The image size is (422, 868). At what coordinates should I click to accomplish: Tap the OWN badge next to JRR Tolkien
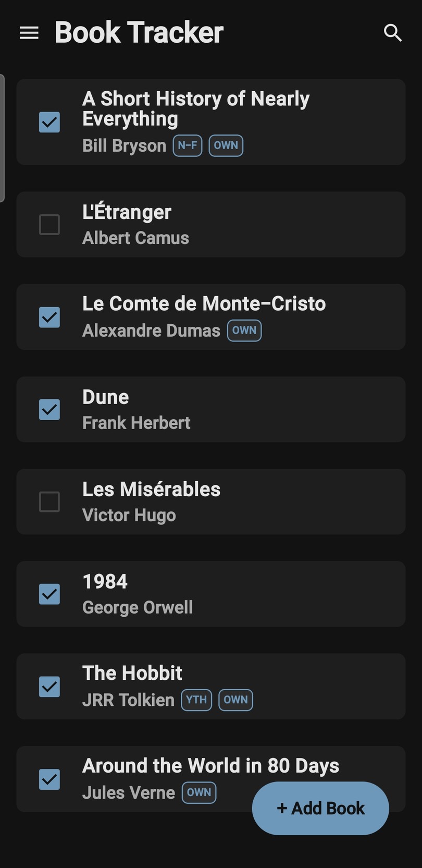tap(235, 700)
